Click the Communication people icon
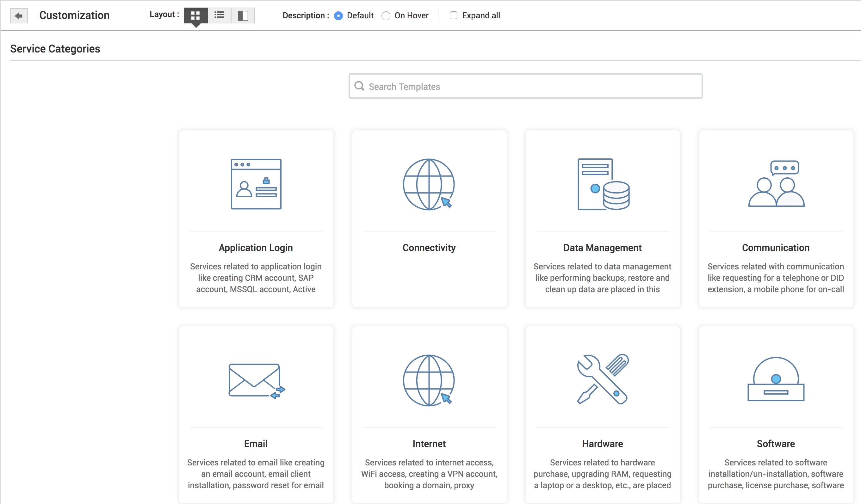This screenshot has width=861, height=504. click(x=776, y=184)
